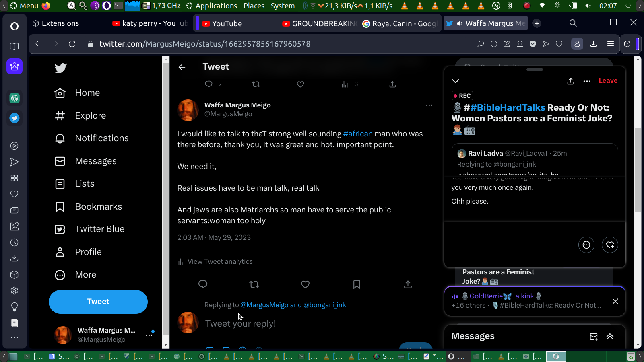Image resolution: width=644 pixels, height=362 pixels.
Task: Go back with the Tweet back arrow
Action: pos(182,67)
